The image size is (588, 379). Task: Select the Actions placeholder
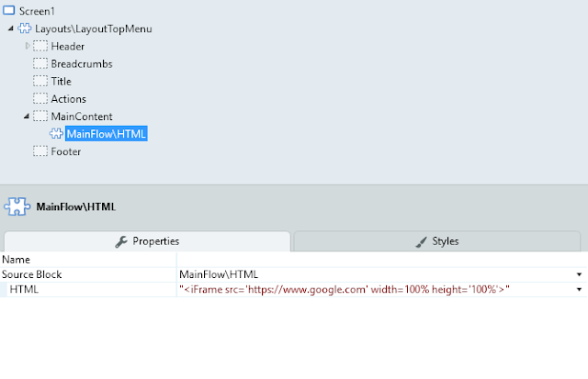click(69, 99)
